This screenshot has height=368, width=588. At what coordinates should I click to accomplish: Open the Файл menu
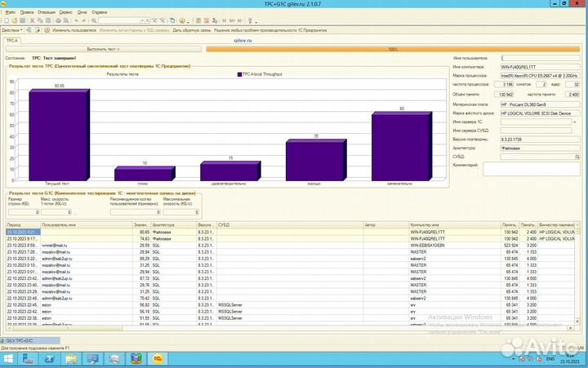(11, 12)
